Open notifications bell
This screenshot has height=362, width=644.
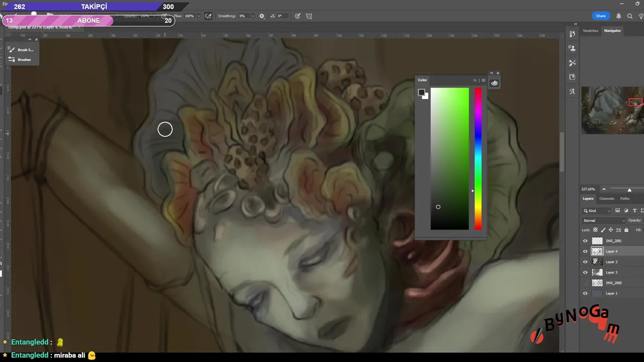(618, 16)
